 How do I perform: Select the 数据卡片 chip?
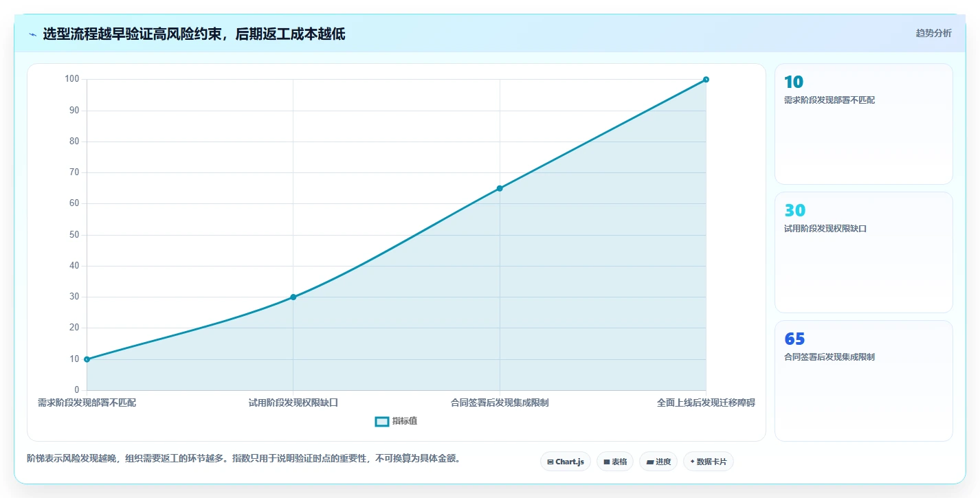[x=708, y=462]
